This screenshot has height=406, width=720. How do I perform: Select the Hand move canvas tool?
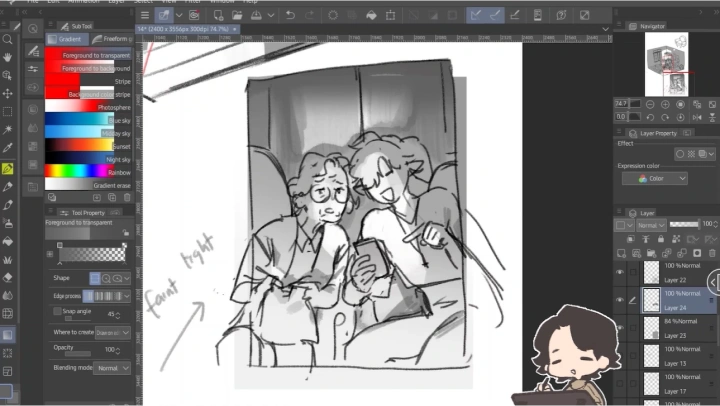point(7,57)
